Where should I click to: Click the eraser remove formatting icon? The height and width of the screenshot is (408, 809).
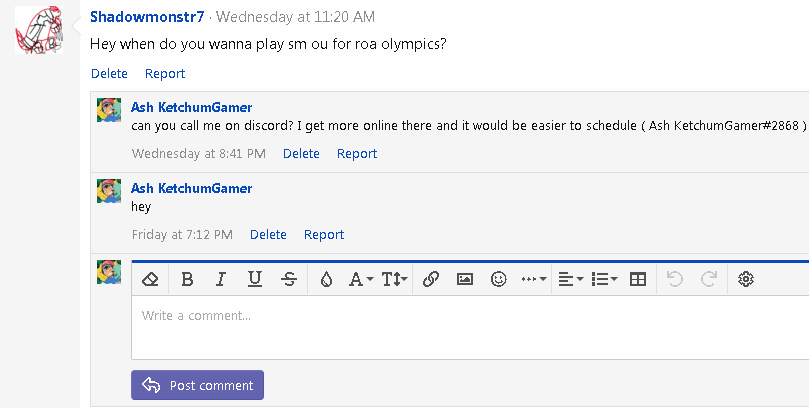tap(151, 280)
